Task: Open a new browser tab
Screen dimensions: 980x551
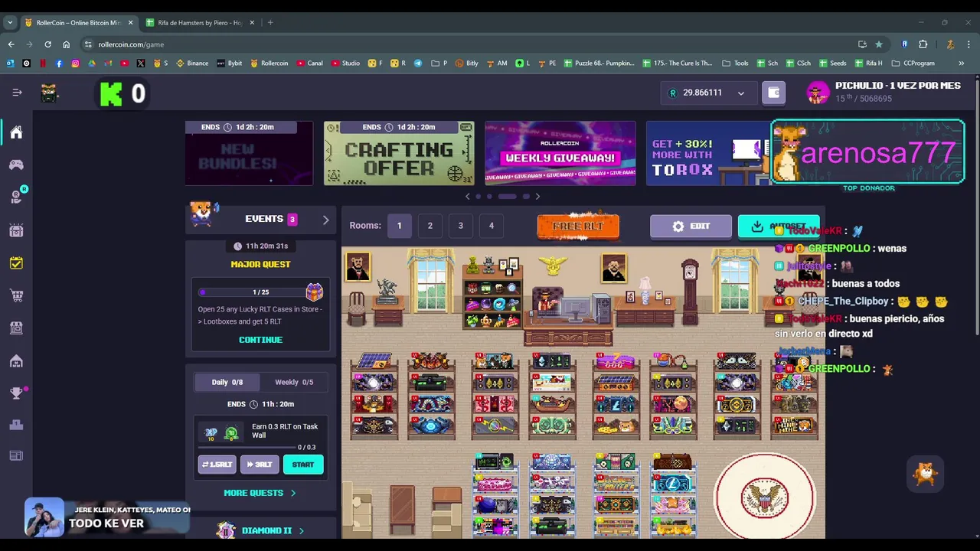Action: (x=270, y=22)
